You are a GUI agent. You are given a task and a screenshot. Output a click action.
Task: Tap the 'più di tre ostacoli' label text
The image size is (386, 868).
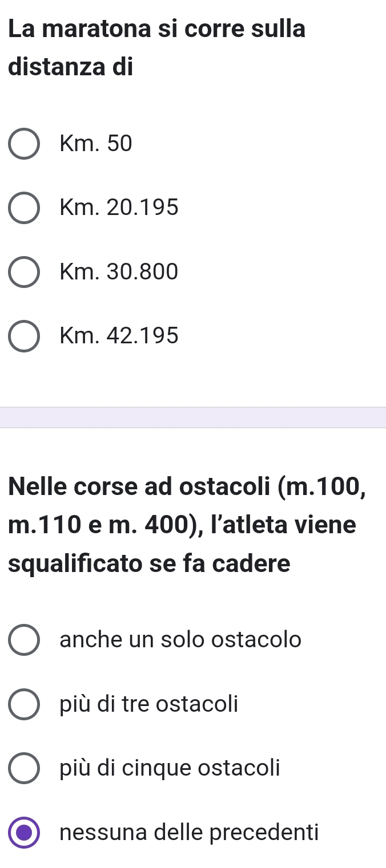pos(148,704)
